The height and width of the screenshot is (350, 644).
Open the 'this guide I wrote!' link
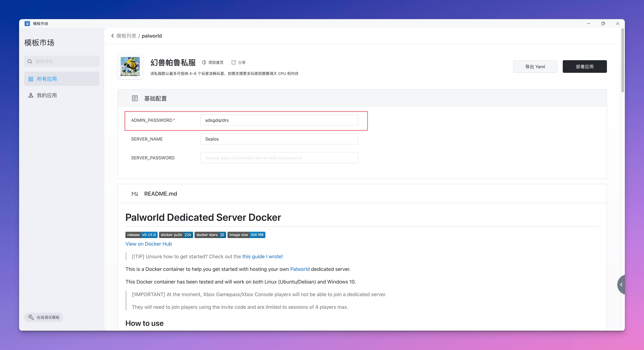pyautogui.click(x=263, y=256)
